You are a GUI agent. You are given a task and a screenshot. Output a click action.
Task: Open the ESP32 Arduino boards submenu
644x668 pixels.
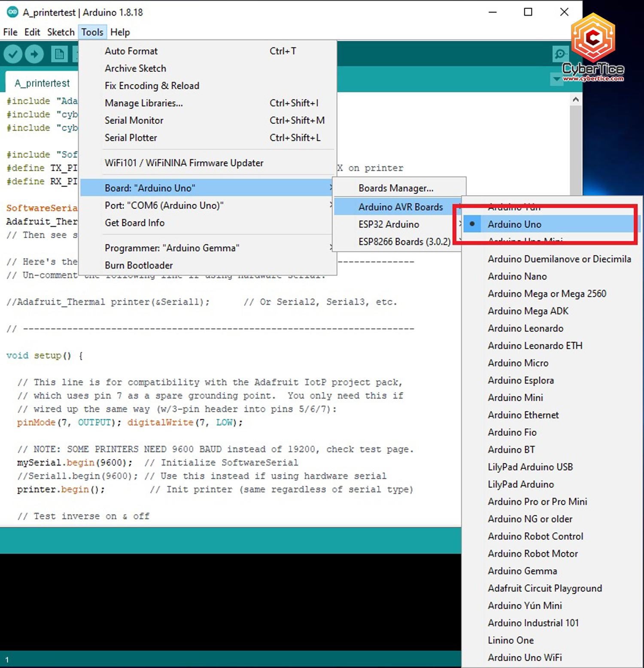389,224
